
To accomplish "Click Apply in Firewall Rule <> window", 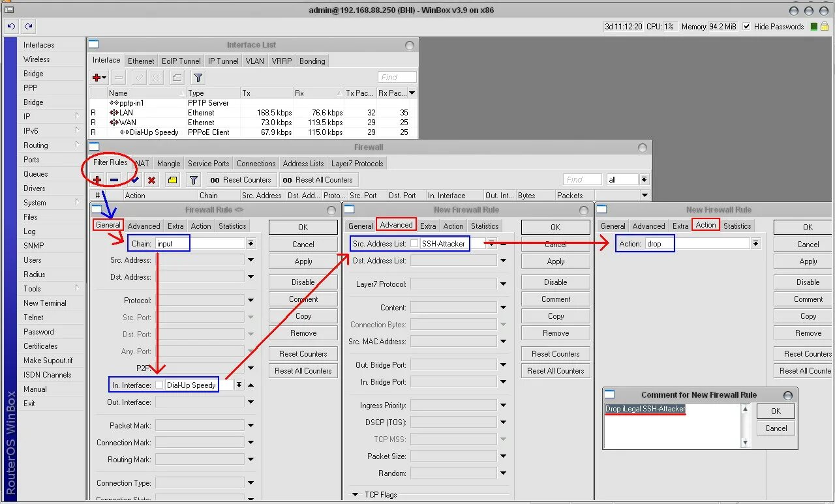I will (x=303, y=261).
